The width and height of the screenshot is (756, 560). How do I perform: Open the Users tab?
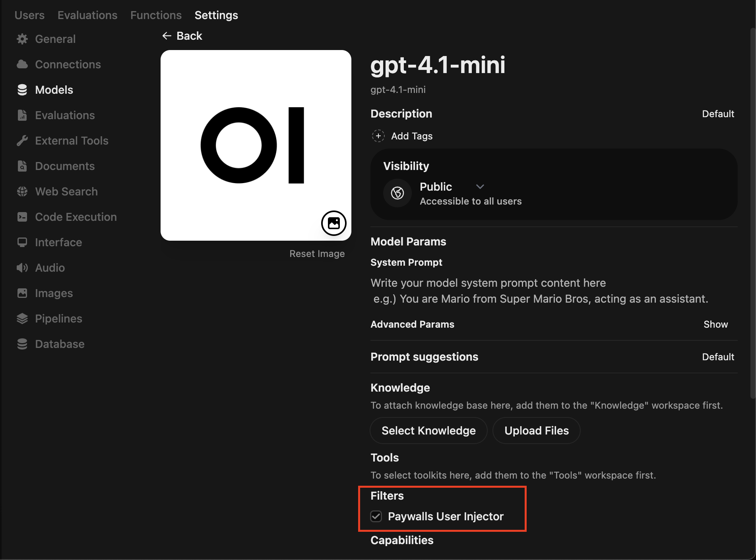[x=29, y=15]
